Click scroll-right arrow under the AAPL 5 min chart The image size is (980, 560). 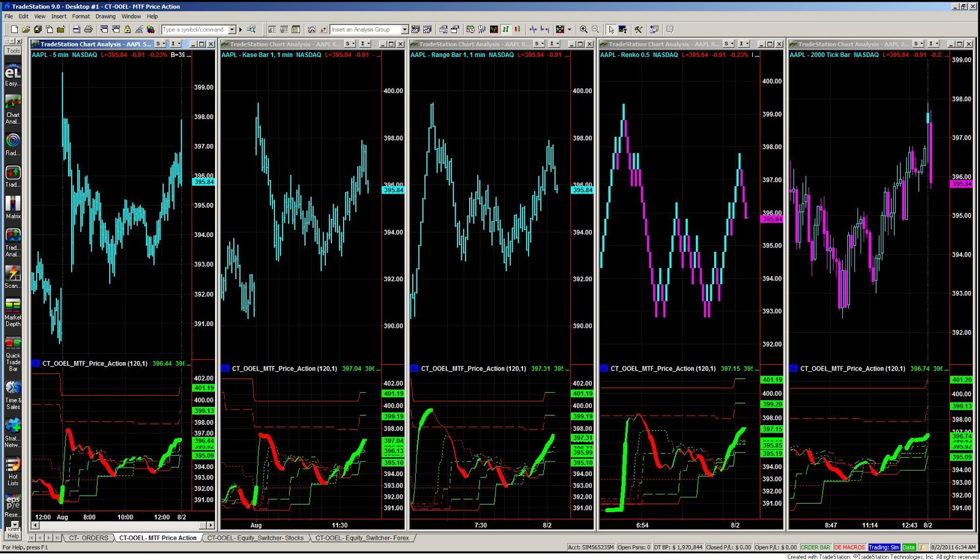211,525
